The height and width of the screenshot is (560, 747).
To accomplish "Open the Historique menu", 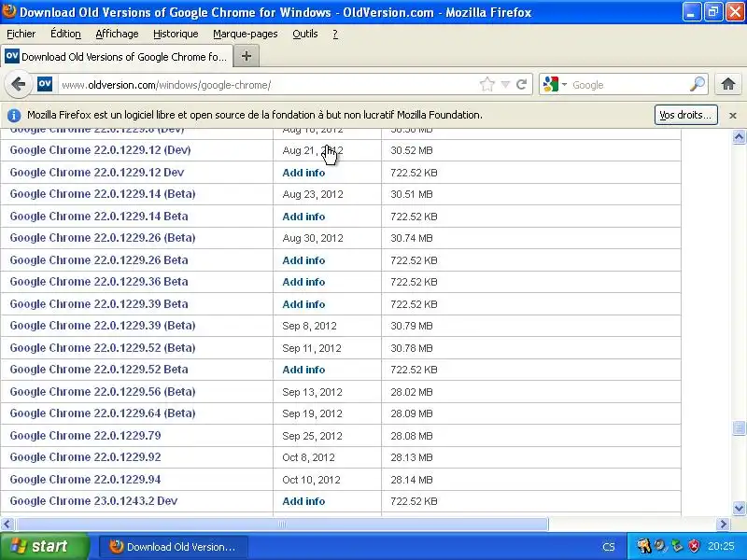I will (x=176, y=34).
